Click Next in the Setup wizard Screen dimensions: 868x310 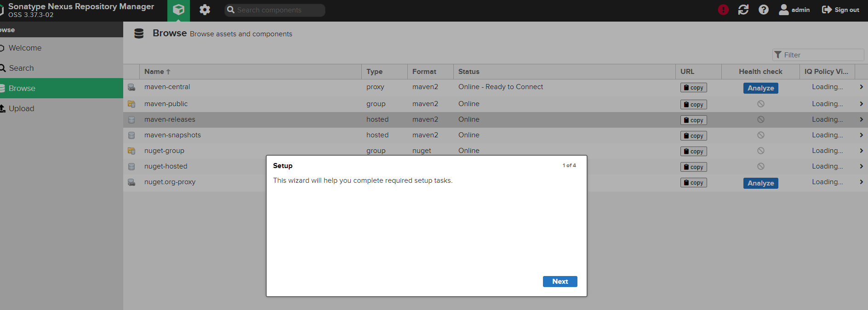coord(560,282)
